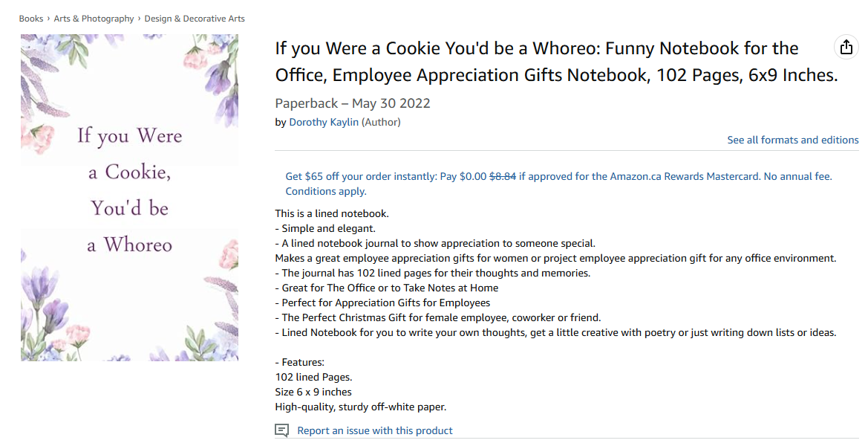See all formats and editions
Image resolution: width=868 pixels, height=446 pixels.
coord(792,140)
